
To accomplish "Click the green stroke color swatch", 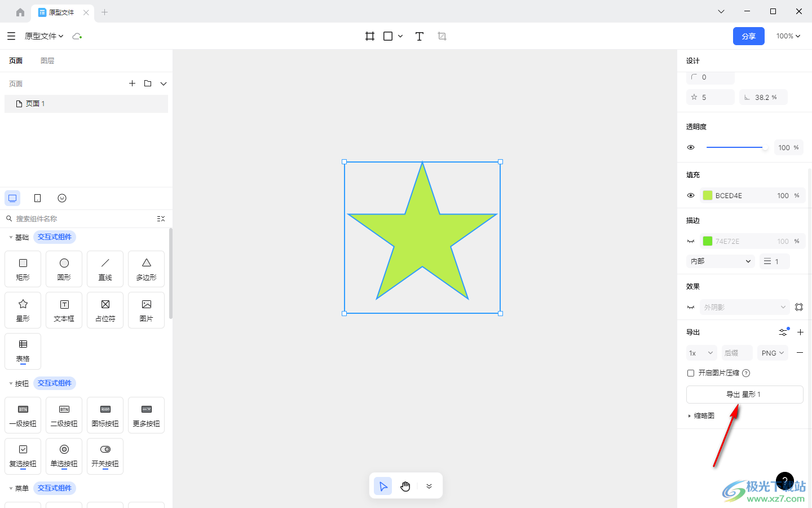I will point(708,241).
